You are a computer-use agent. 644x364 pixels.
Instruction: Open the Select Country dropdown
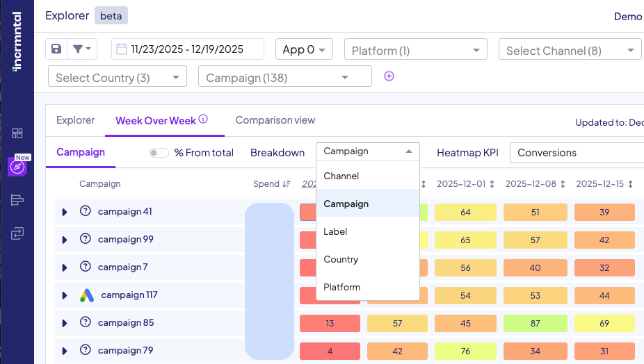tap(118, 78)
